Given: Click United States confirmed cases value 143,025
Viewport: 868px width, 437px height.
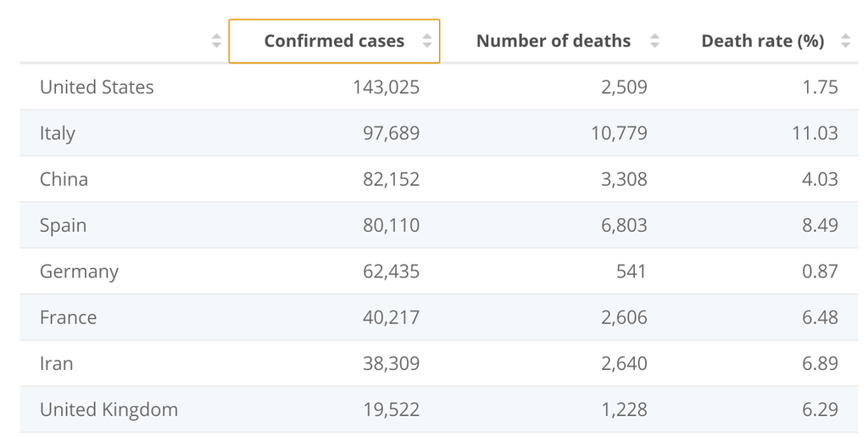Looking at the screenshot, I should pyautogui.click(x=386, y=87).
